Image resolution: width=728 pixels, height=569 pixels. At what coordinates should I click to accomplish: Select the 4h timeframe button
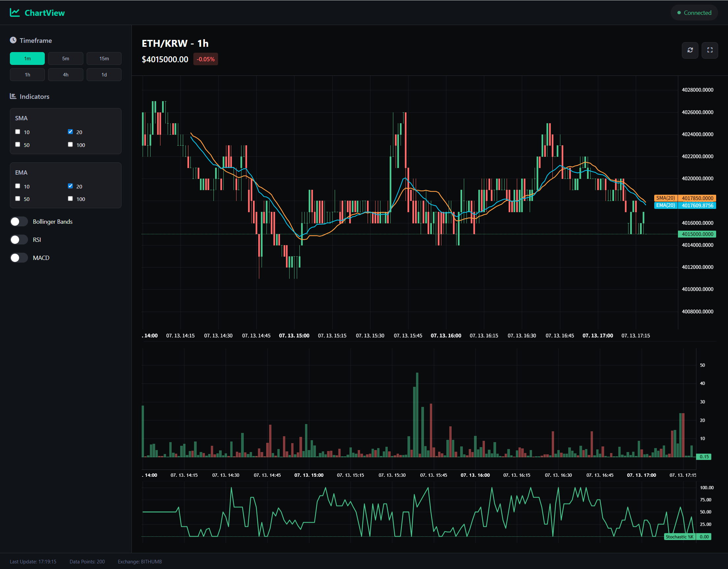65,74
